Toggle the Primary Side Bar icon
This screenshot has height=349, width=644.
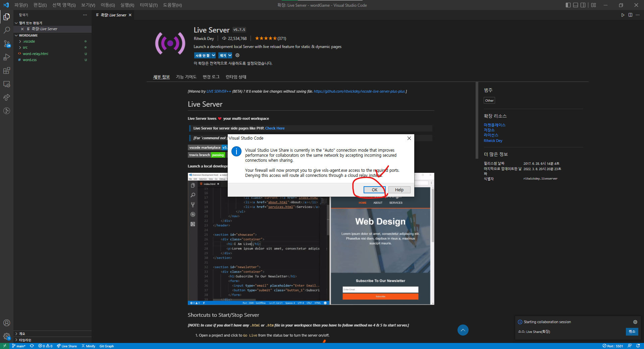[568, 5]
